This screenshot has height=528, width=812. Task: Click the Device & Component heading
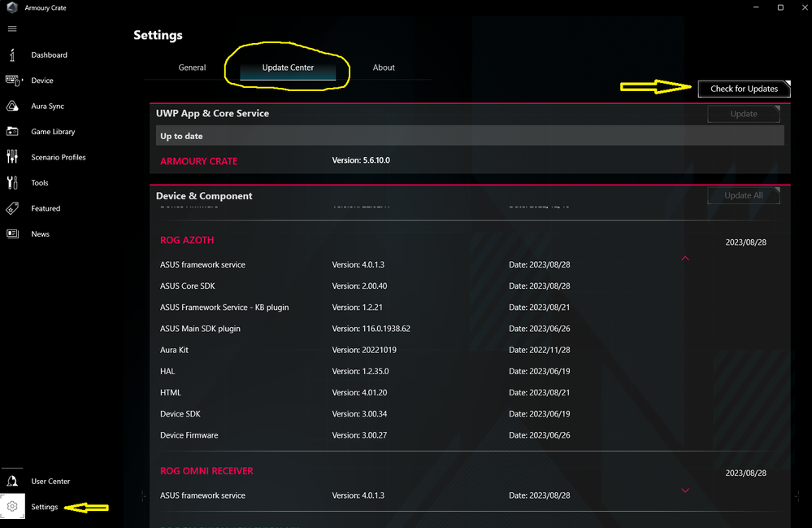tap(204, 196)
